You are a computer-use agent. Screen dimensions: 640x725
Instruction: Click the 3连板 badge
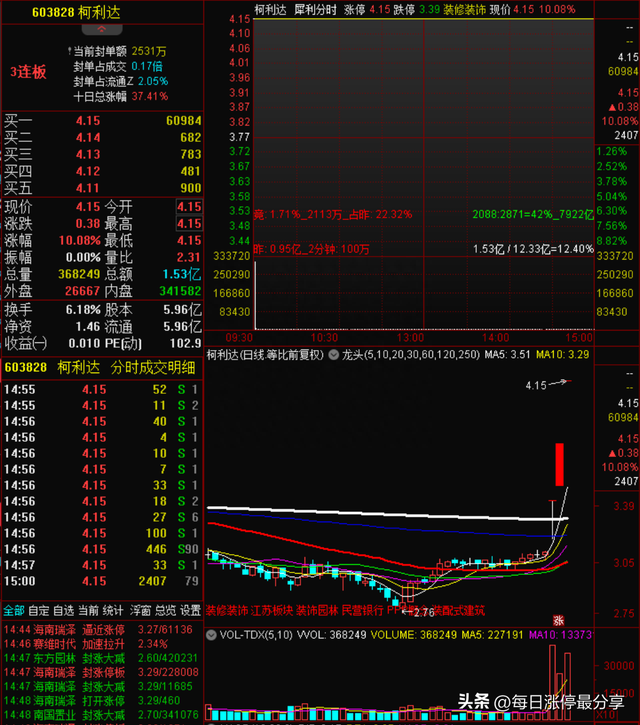(x=28, y=72)
